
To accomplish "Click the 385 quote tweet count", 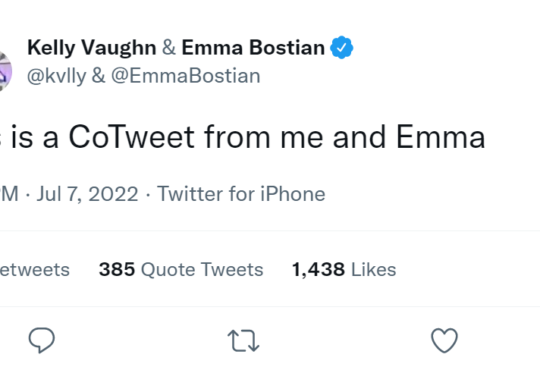I will 117,269.
